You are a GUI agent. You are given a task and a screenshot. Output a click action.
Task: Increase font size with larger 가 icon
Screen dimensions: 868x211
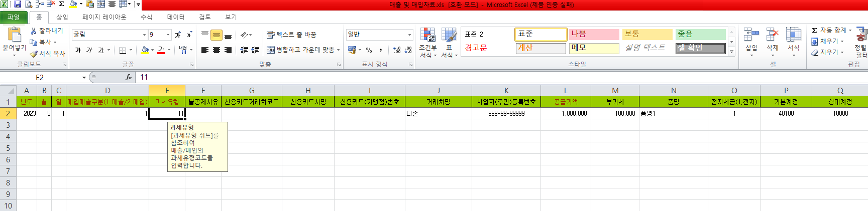click(178, 35)
